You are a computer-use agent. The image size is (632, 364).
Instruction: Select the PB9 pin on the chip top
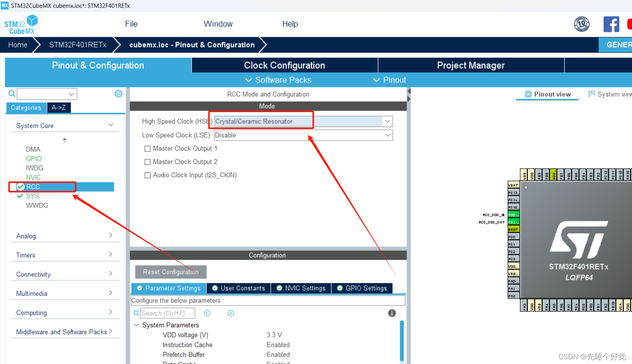(x=539, y=175)
